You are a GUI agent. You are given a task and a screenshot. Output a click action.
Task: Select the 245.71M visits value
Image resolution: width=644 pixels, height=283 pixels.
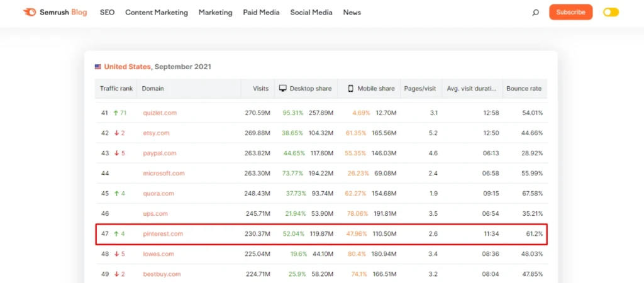point(257,214)
